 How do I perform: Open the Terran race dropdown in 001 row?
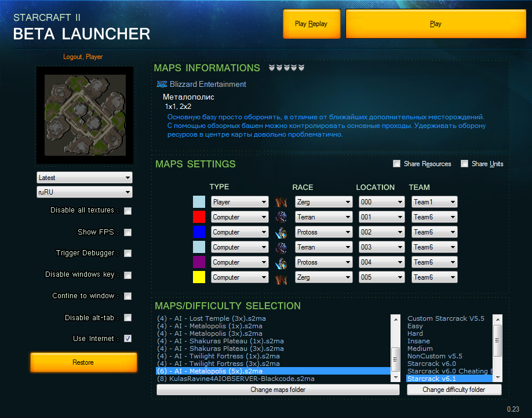point(324,217)
